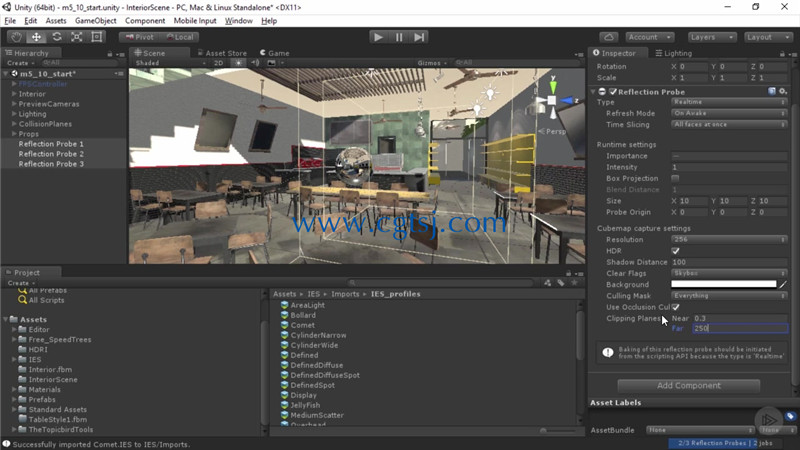Switch to the Lighting tab
800x450 pixels.
tap(673, 53)
